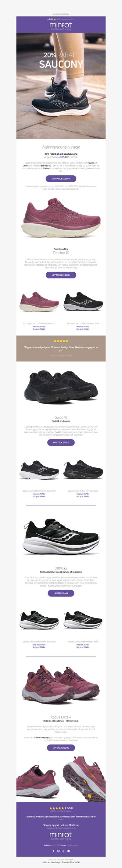Click the minfot logo in the header
Image resolution: width=122 pixels, height=868 pixels.
tap(61, 26)
